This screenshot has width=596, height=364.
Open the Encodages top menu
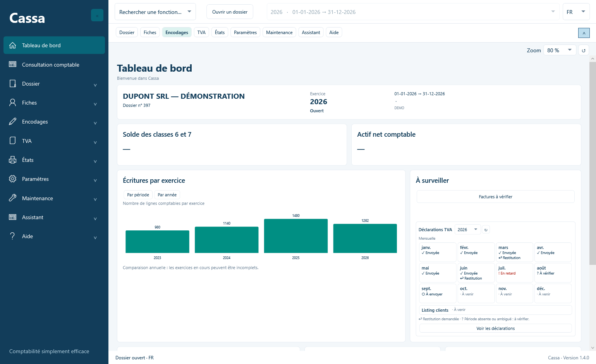tap(177, 32)
